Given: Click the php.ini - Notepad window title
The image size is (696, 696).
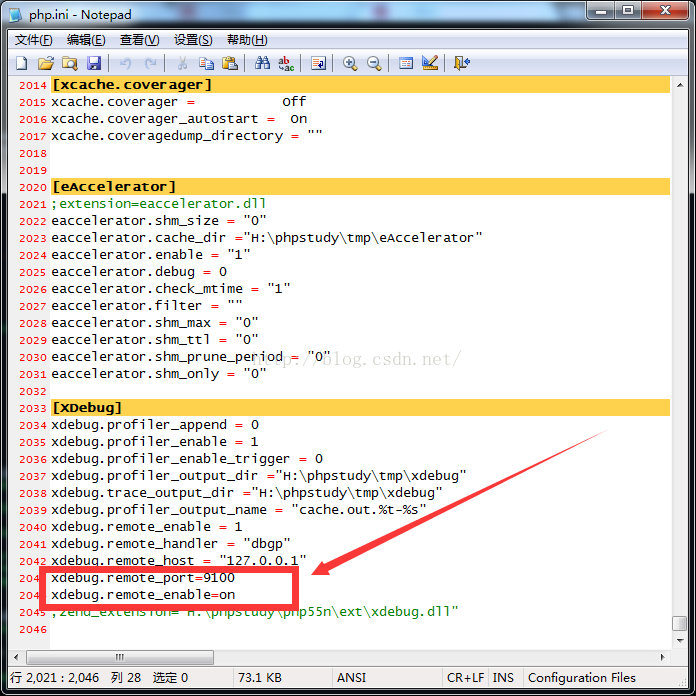Looking at the screenshot, I should [x=80, y=15].
